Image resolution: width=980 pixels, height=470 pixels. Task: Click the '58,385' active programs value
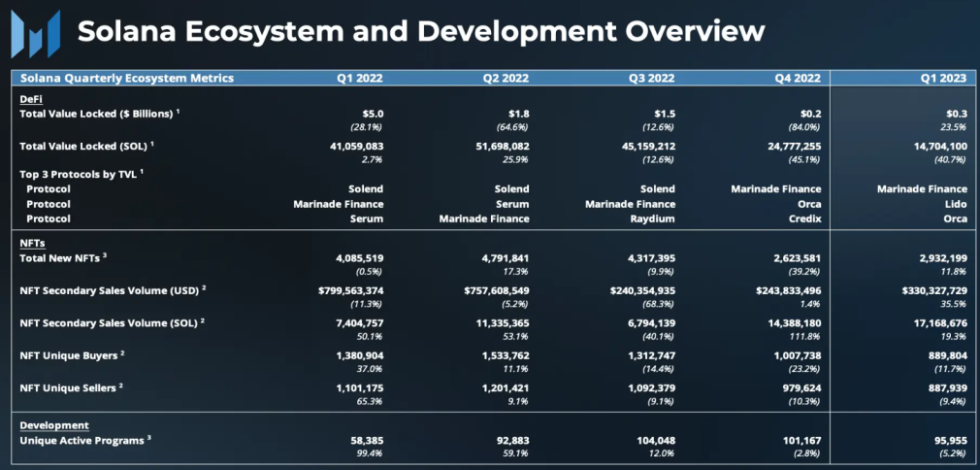368,441
